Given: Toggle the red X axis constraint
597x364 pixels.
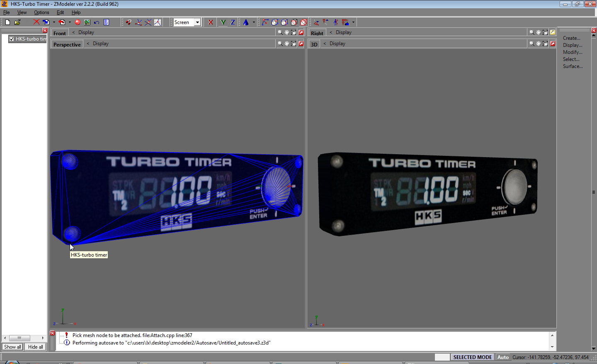Looking at the screenshot, I should pos(211,22).
